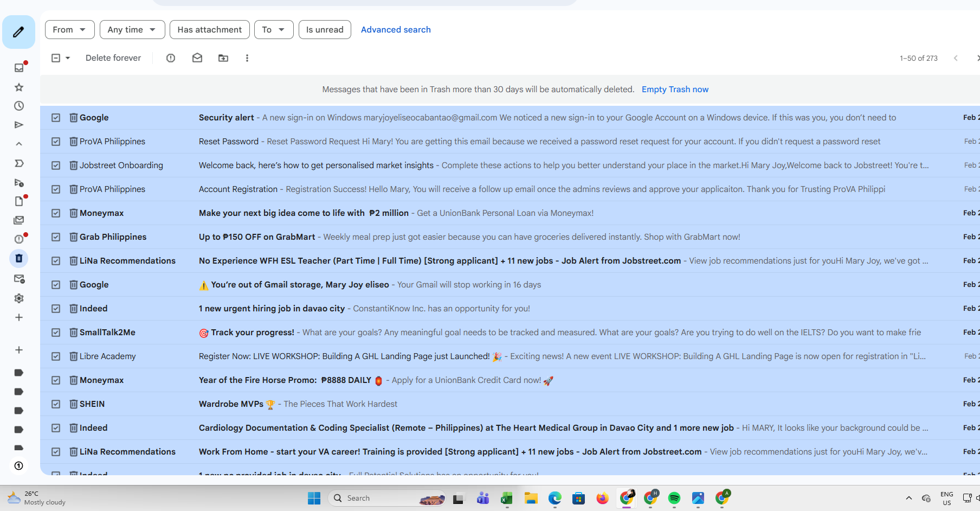Screen dimensions: 980x511
Task: Uncheck the Grab Philippines email checkbox
Action: (x=56, y=237)
